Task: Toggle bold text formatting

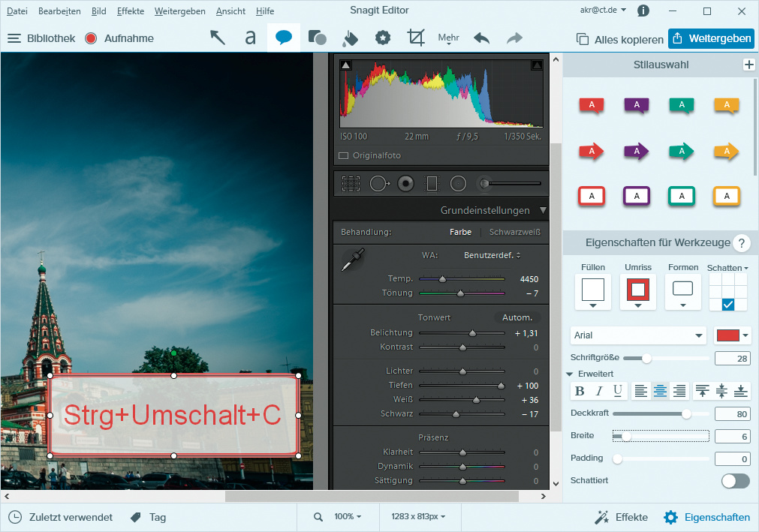Action: [580, 391]
